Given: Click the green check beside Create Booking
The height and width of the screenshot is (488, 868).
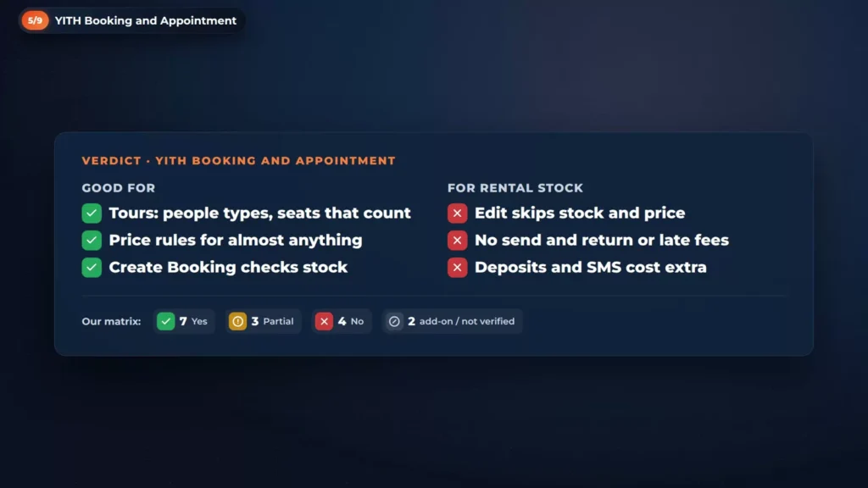Looking at the screenshot, I should (x=92, y=267).
